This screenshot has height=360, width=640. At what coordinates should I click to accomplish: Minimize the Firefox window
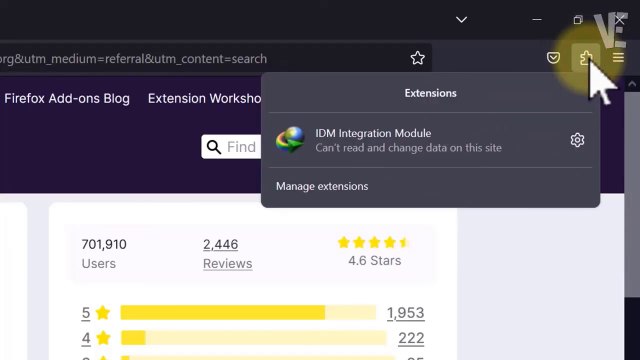click(537, 20)
